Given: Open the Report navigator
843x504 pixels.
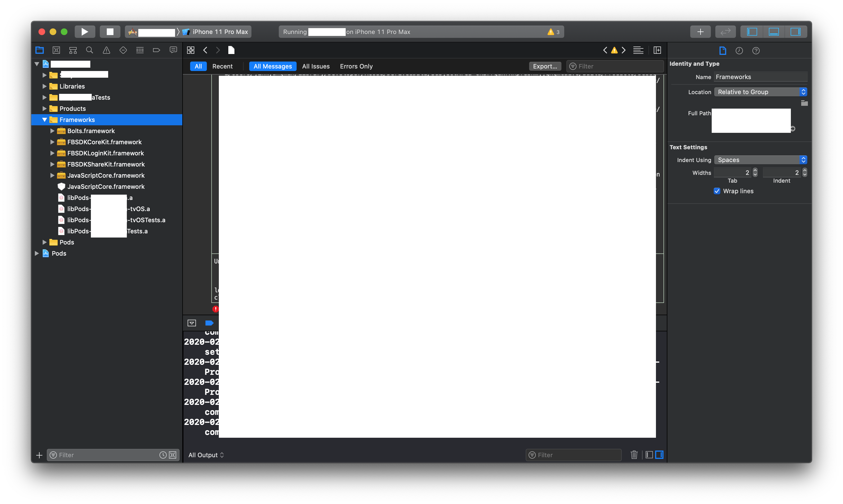Looking at the screenshot, I should [173, 50].
